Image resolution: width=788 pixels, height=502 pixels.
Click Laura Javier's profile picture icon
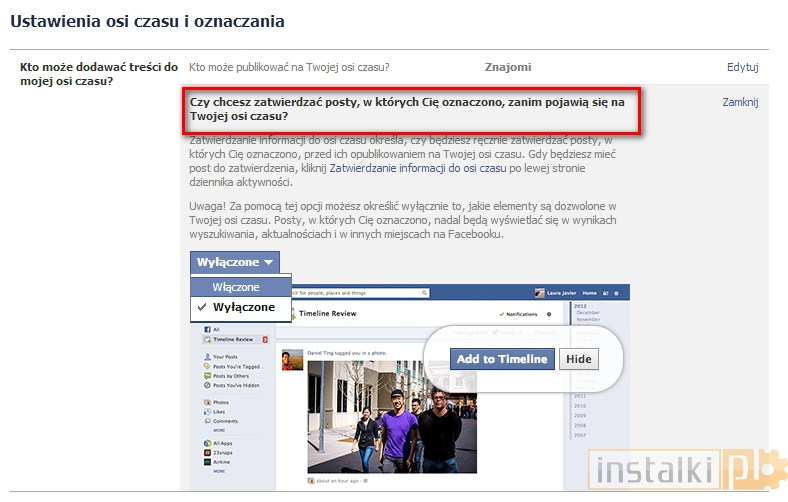coord(540,293)
